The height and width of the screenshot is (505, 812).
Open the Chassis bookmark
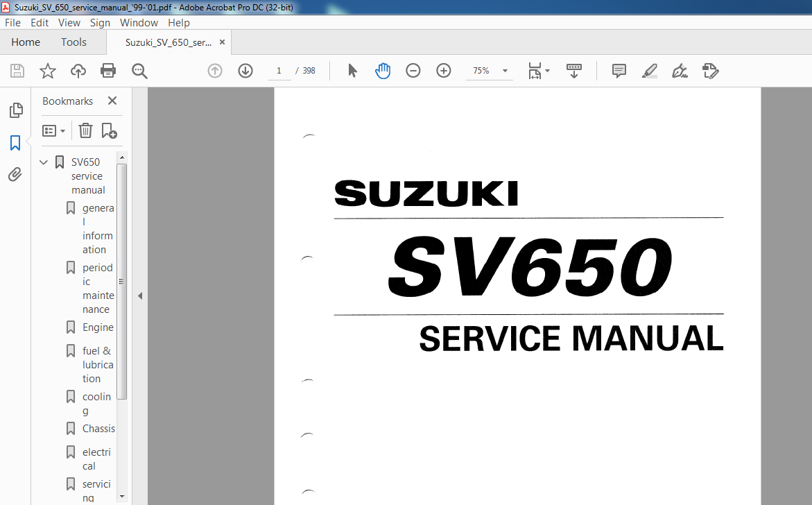click(x=98, y=428)
